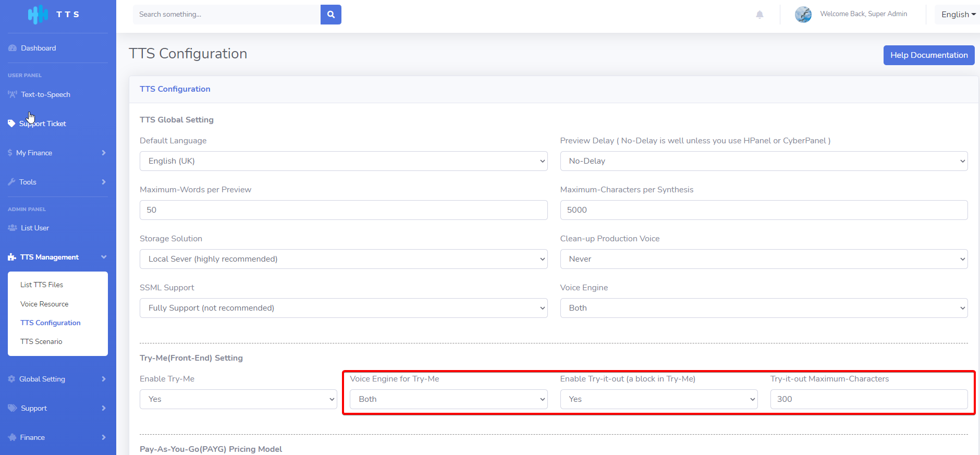Viewport: 980px width, 455px height.
Task: Go to Dashboard in sidebar
Action: coord(39,48)
